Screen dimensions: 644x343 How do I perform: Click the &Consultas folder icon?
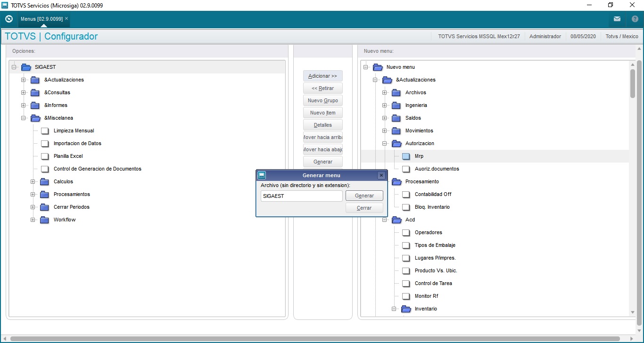click(x=35, y=92)
